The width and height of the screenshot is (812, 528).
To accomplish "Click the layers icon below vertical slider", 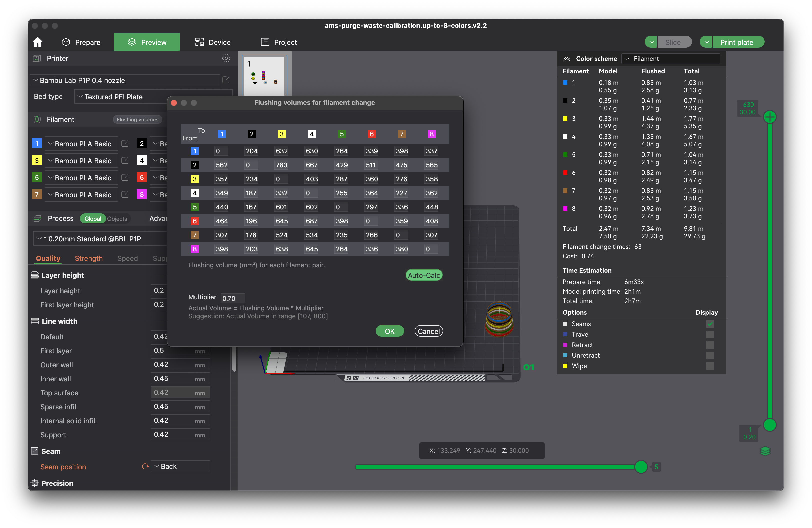I will (765, 451).
